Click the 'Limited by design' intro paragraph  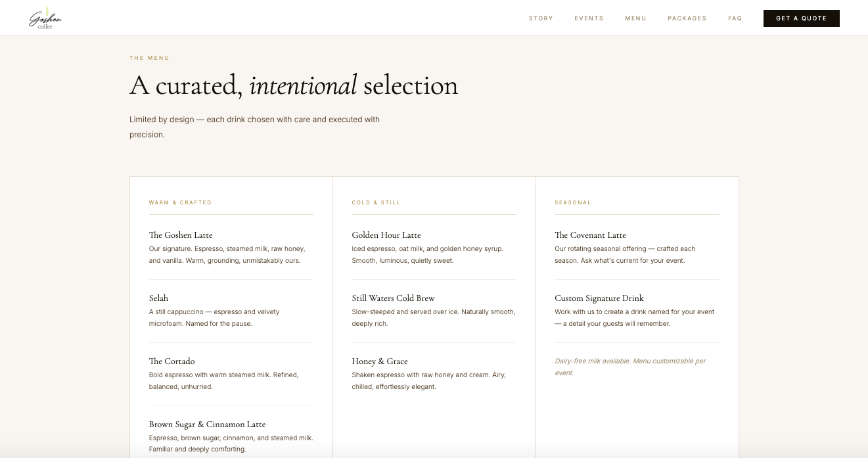[254, 127]
